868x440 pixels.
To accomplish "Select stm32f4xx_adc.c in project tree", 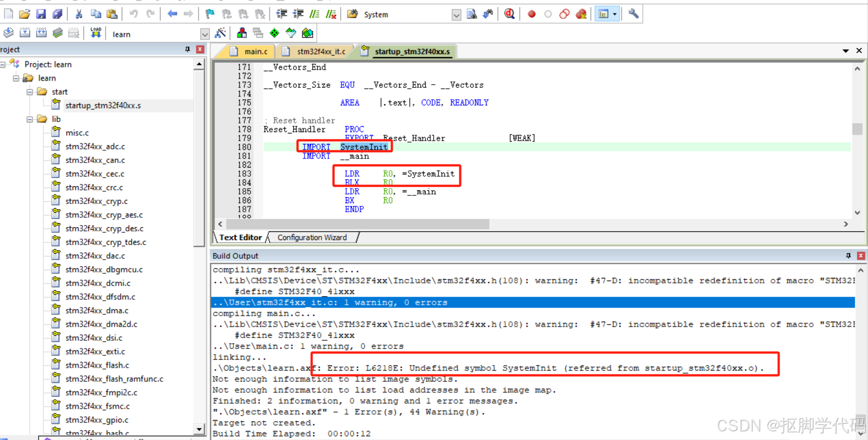I will click(95, 147).
